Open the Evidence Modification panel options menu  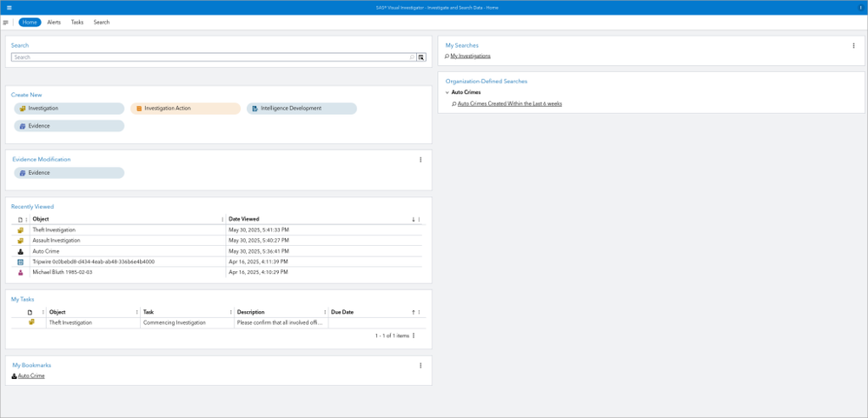[x=421, y=160]
